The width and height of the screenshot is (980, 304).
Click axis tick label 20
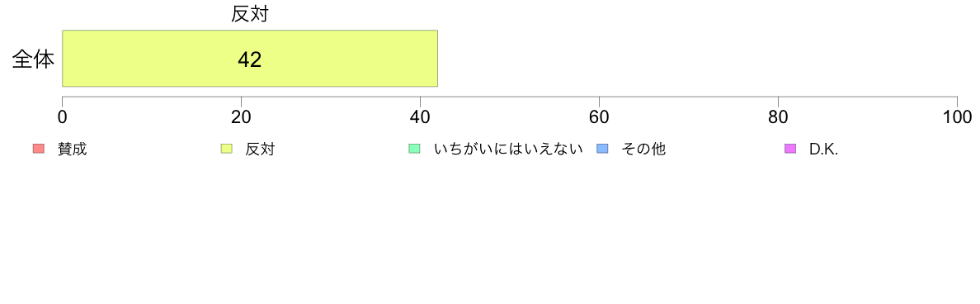point(241,117)
